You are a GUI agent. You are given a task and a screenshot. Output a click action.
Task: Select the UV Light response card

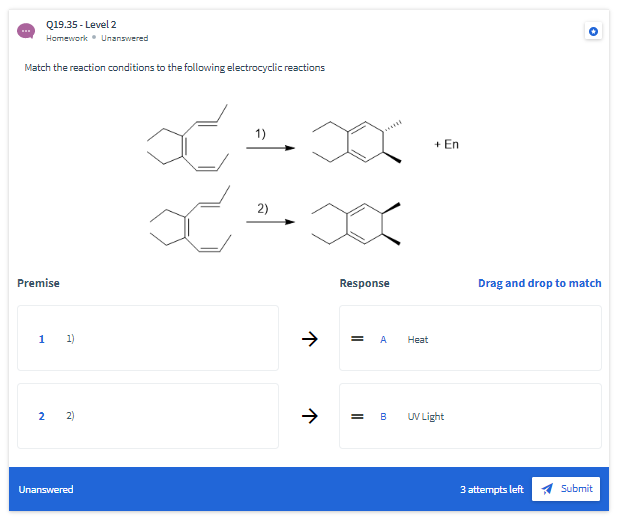pos(470,416)
